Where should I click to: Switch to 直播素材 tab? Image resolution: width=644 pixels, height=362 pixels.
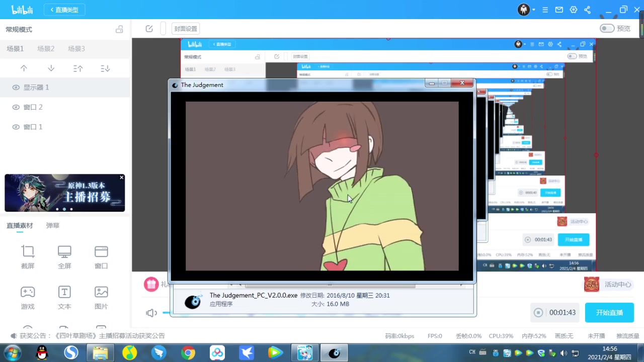pyautogui.click(x=20, y=226)
